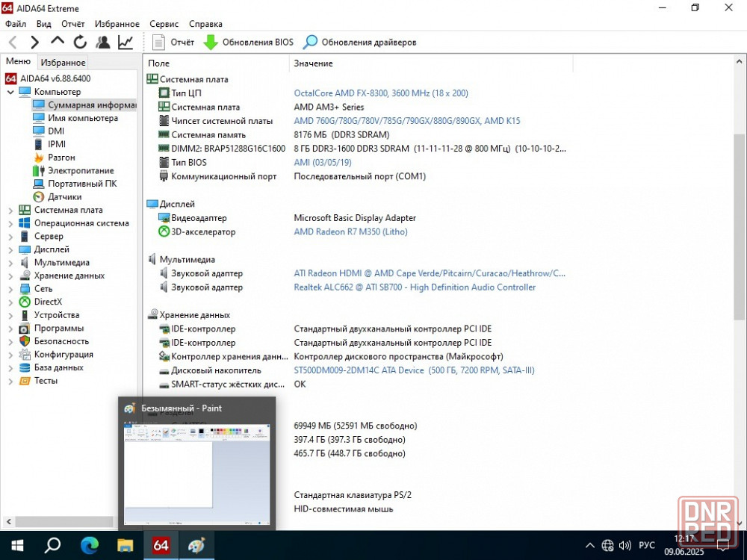Open the Realtek ALC662 audio link
Image resolution: width=747 pixels, height=560 pixels.
[415, 287]
